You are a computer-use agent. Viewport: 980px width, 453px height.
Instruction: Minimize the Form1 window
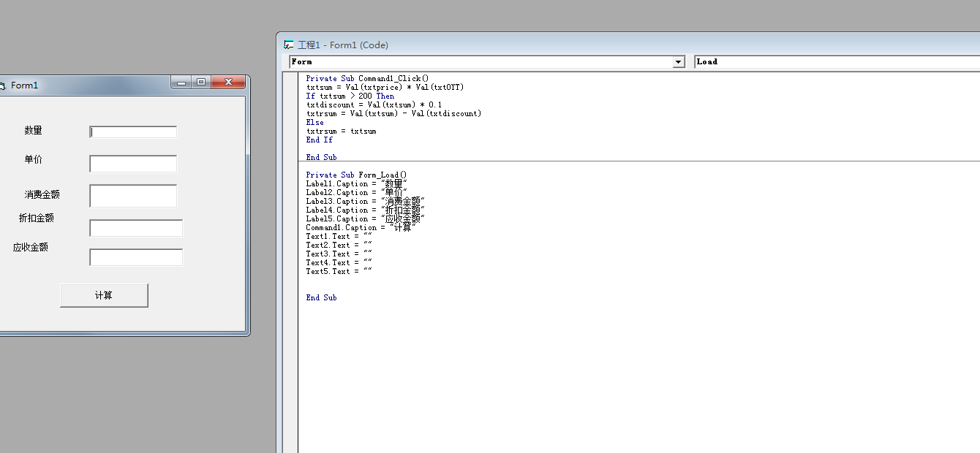pyautogui.click(x=181, y=83)
